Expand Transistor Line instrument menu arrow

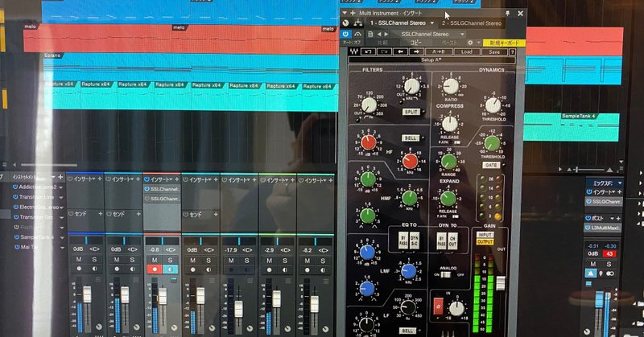[x=61, y=197]
